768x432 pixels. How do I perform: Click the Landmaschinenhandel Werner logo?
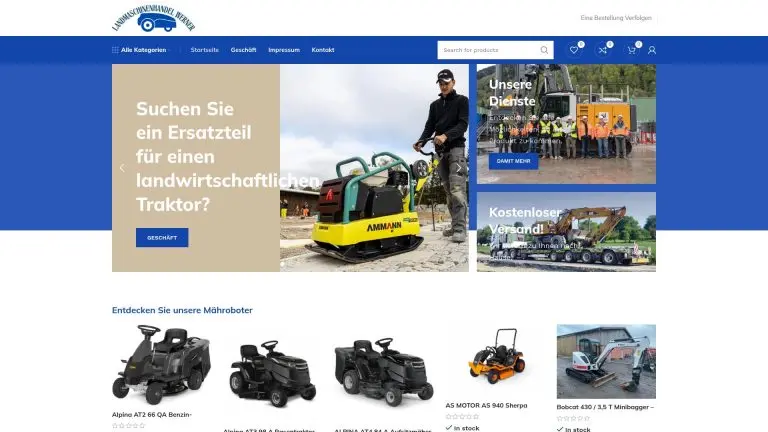[154, 18]
